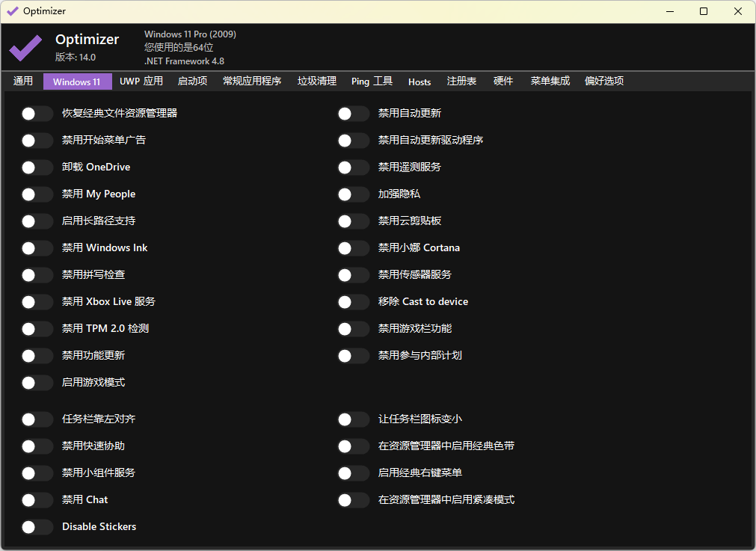Enable 禁用 TPM 2.0 检测 toggle
756x551 pixels.
click(x=37, y=329)
